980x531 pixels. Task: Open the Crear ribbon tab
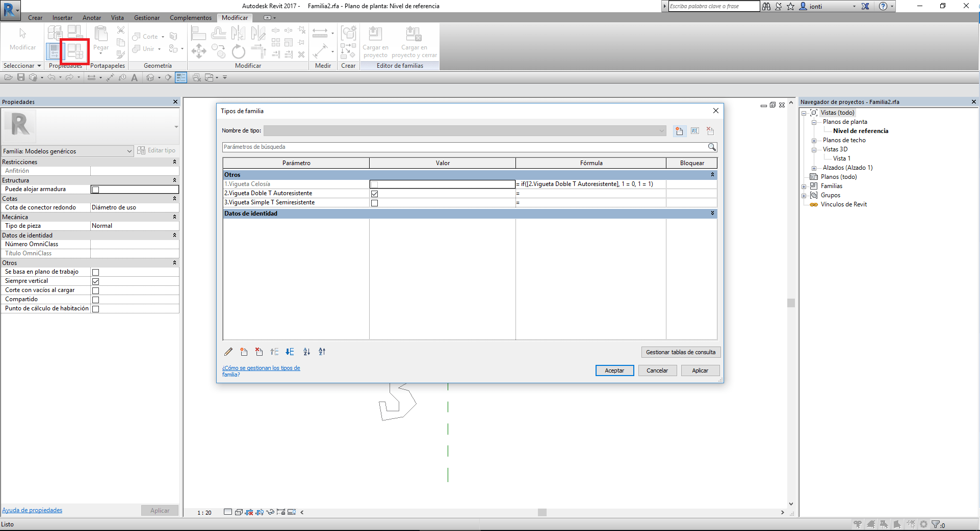click(35, 18)
